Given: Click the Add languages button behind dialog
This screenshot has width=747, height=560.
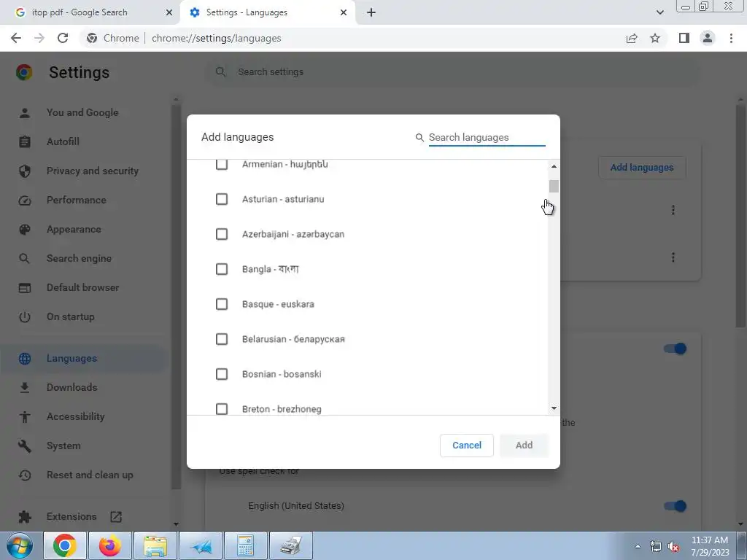Looking at the screenshot, I should coord(642,168).
